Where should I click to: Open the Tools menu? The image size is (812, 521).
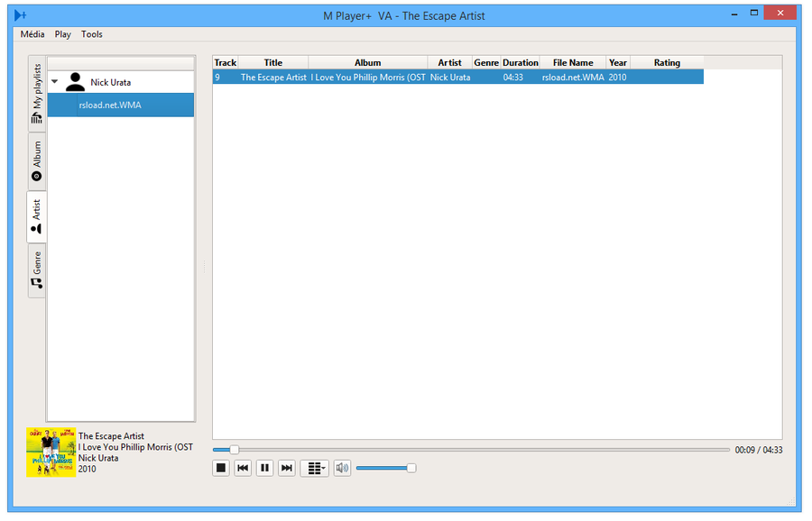pos(92,34)
